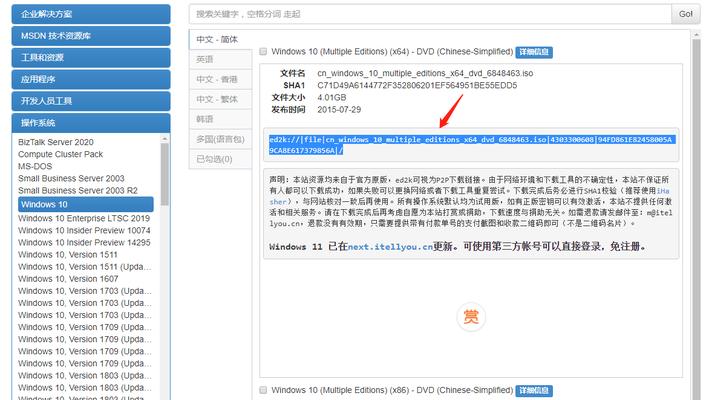Click the SHA1 hash value text

(417, 85)
